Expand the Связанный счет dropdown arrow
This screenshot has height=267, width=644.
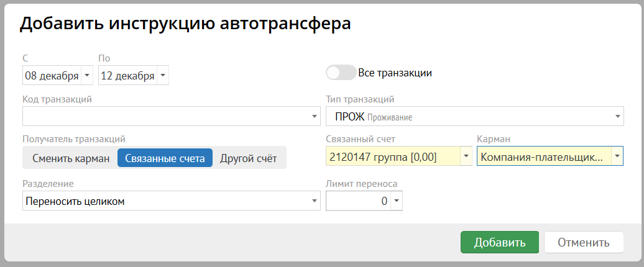(x=466, y=156)
